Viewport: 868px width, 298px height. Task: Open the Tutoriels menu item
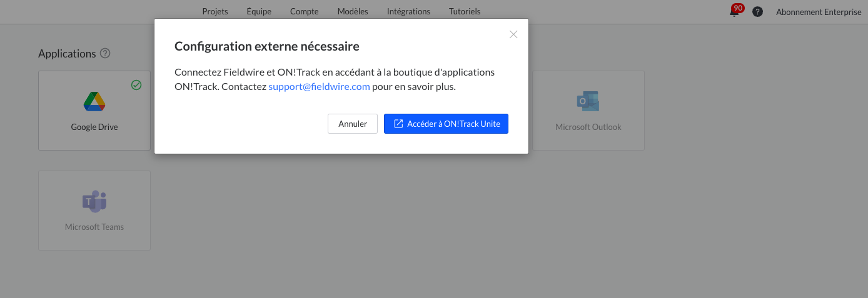[x=465, y=11]
